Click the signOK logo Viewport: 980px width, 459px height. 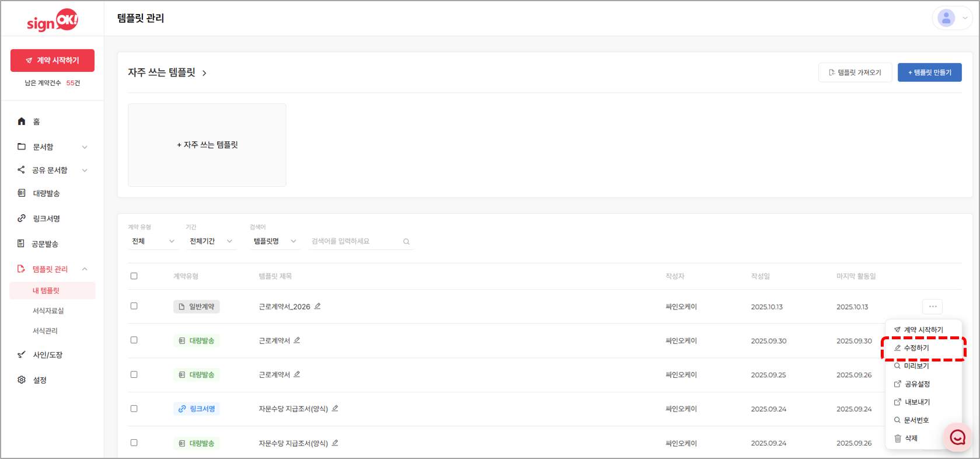tap(53, 20)
